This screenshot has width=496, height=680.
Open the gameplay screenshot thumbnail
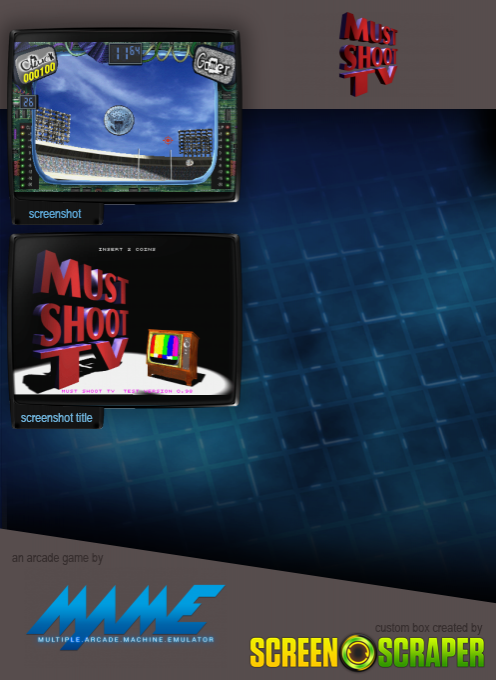[x=124, y=116]
